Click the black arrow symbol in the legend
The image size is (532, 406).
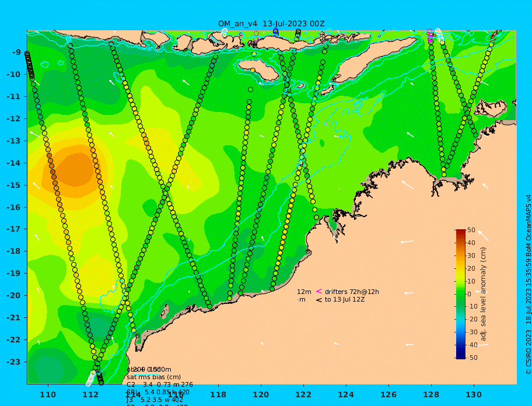pyautogui.click(x=319, y=300)
